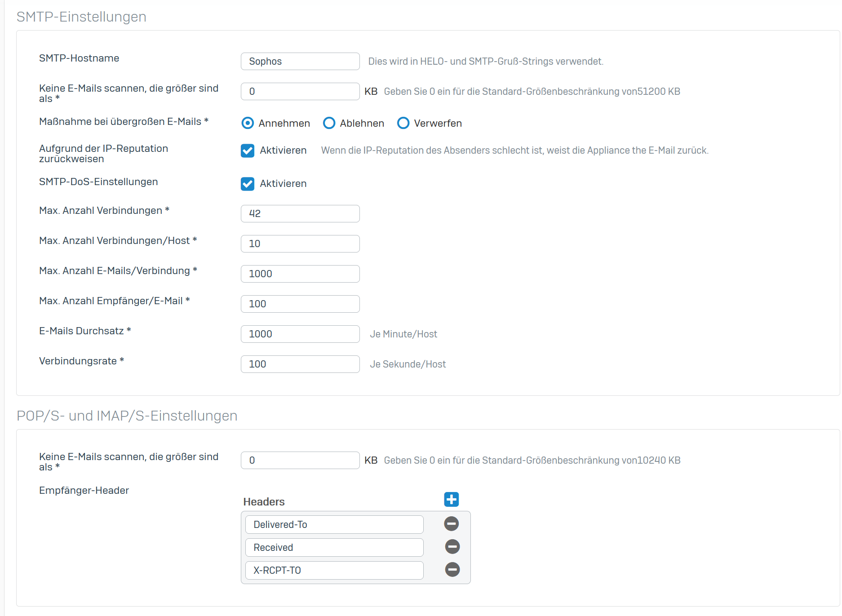The height and width of the screenshot is (616, 842).
Task: Focus the SMTP oversize scan limit KB field
Action: click(300, 92)
